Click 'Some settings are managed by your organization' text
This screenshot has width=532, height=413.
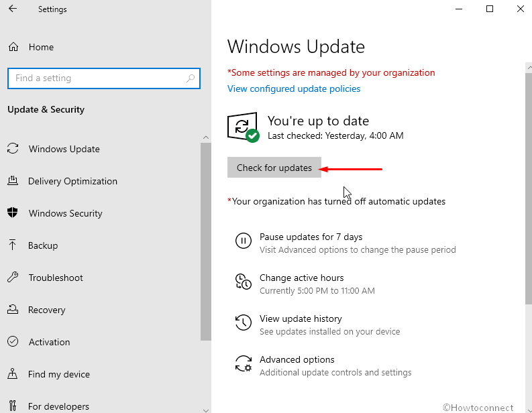(331, 72)
